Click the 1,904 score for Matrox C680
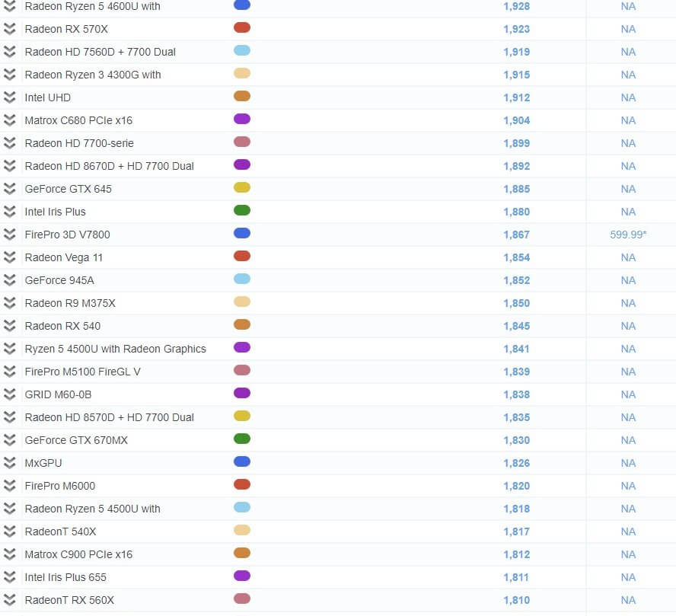Viewport: 676px width, 616px height. click(x=516, y=120)
